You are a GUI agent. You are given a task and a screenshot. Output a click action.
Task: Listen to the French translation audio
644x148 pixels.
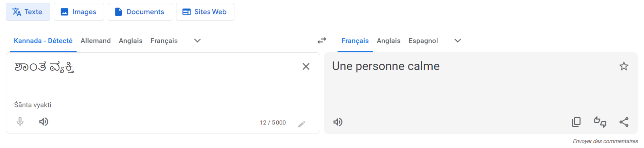tap(338, 122)
